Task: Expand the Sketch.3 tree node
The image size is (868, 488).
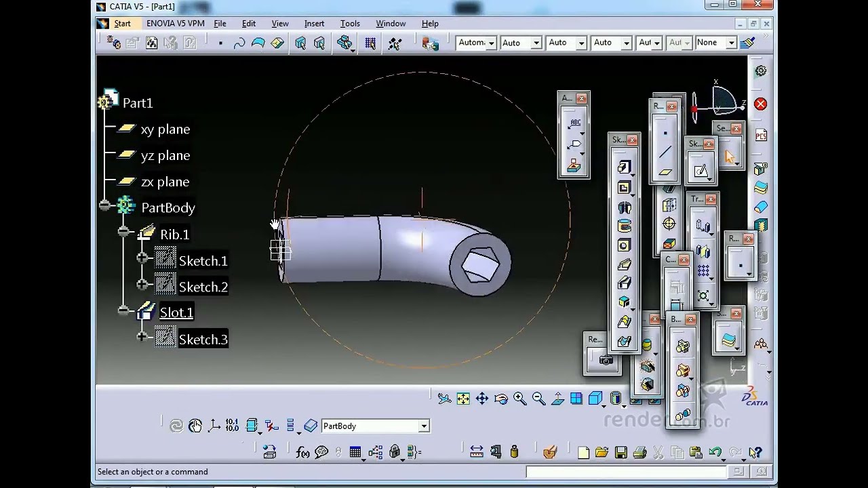Action: tap(142, 337)
